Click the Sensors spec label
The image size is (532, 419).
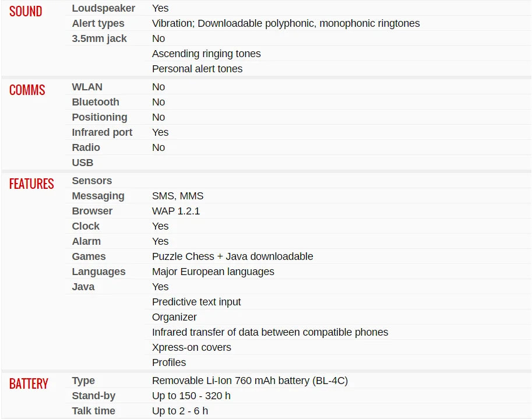[x=91, y=181]
